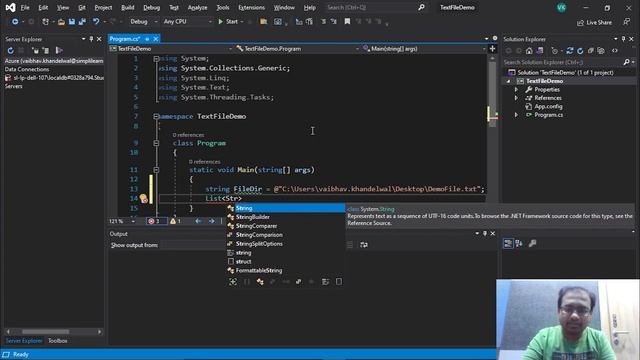The height and width of the screenshot is (360, 640).
Task: Click the Save All toolbar icon
Action: point(82,22)
